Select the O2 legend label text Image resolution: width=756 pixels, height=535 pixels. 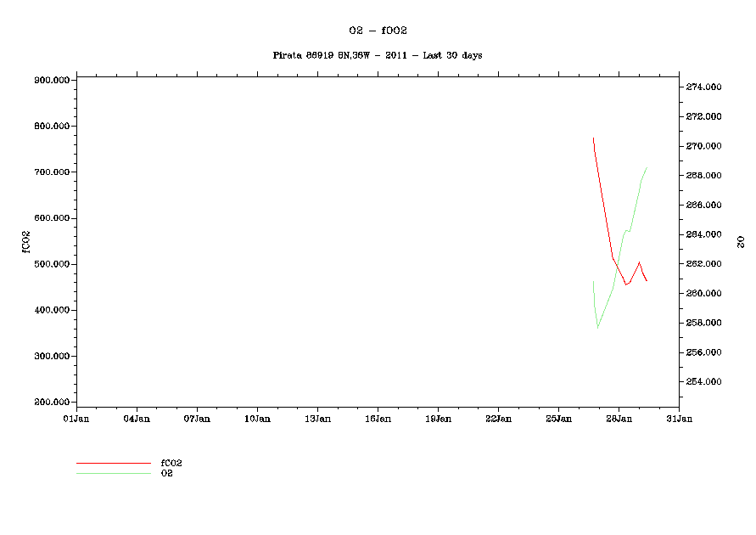point(167,473)
